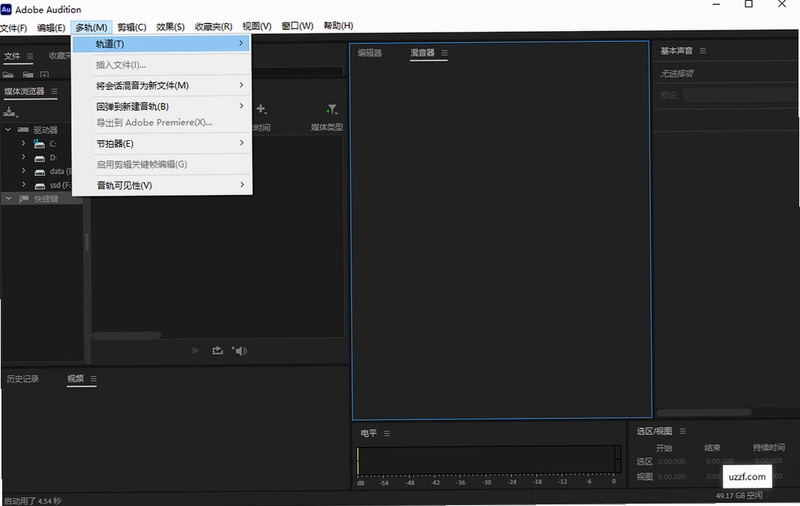Open the 轨道(T) submenu
Viewport: 800px width, 506px height.
(162, 44)
